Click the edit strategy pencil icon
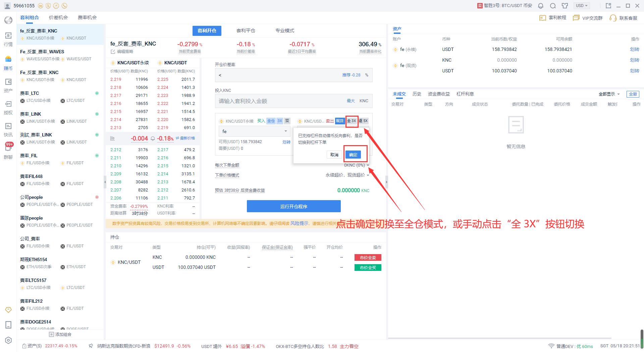Image resolution: width=644 pixels, height=352 pixels. click(x=113, y=52)
